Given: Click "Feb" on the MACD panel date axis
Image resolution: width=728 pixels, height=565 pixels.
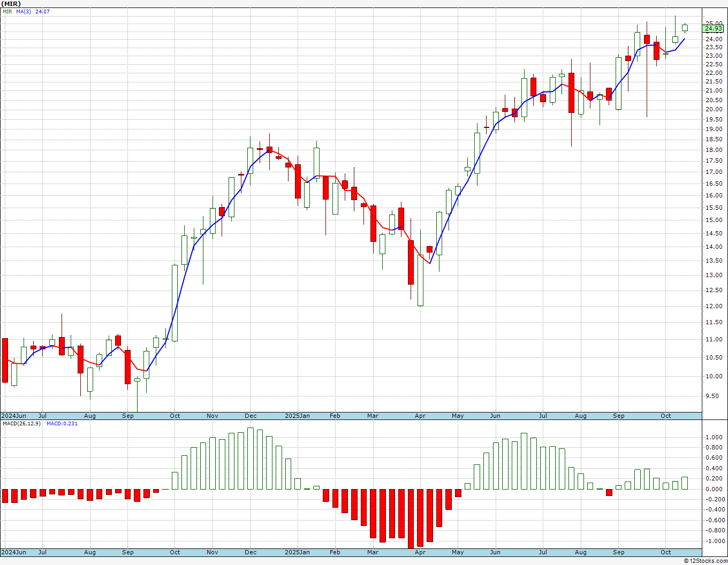Looking at the screenshot, I should (x=335, y=552).
